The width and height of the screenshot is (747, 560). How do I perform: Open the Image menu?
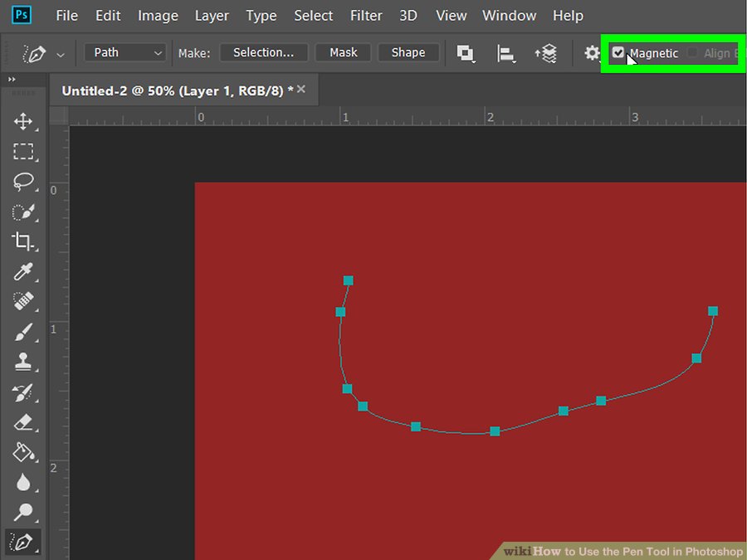coord(159,16)
